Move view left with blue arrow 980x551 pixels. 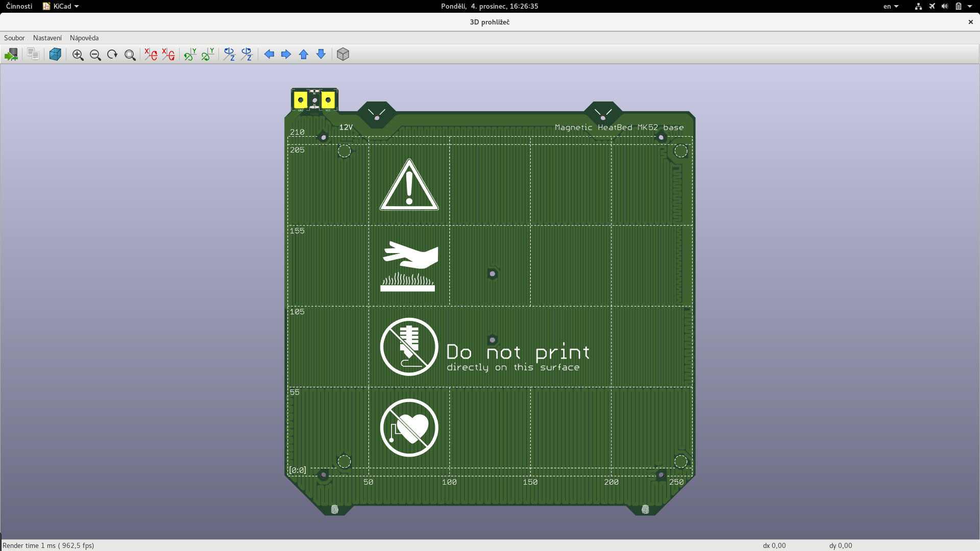click(x=269, y=55)
